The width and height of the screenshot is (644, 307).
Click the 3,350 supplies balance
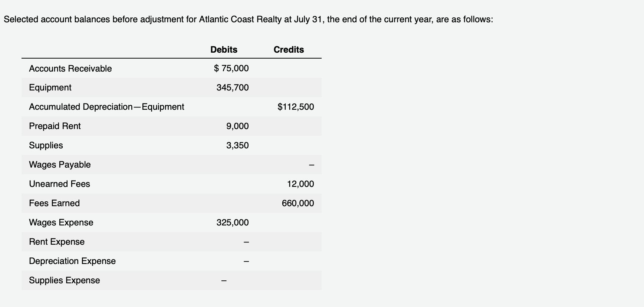click(237, 146)
